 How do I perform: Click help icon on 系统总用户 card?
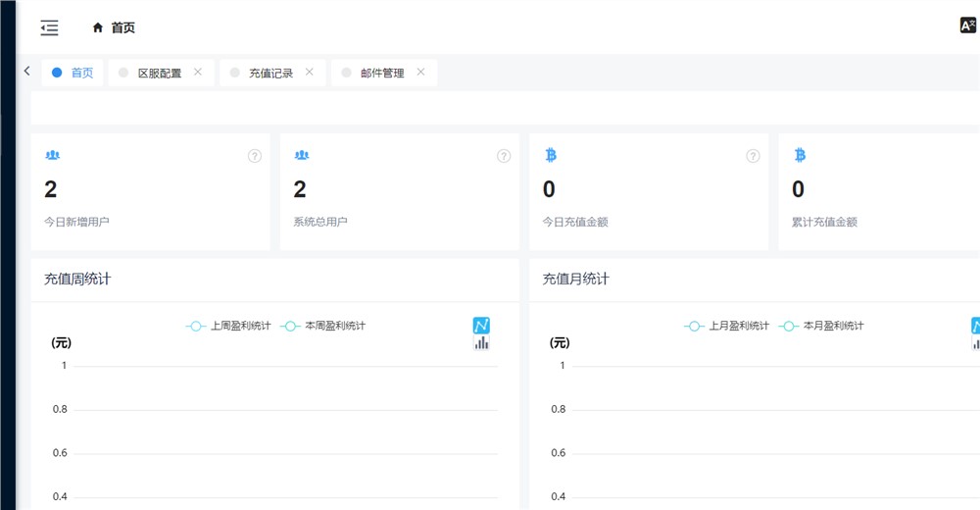tap(504, 156)
